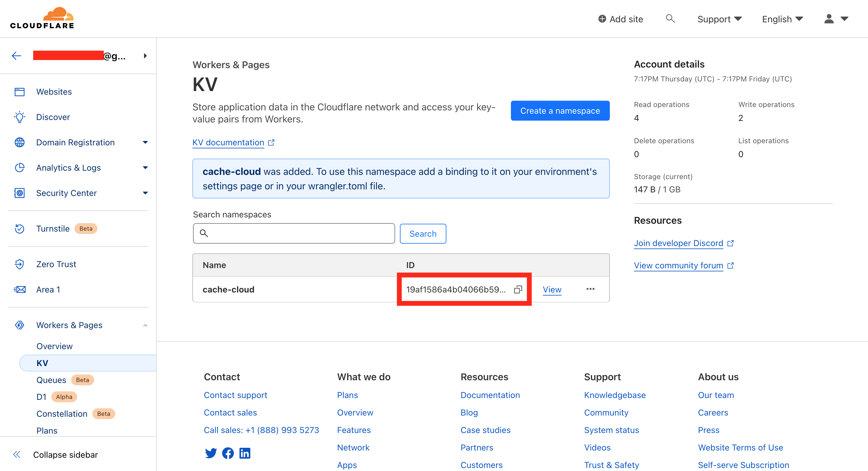Expand the Analytics & Logs arrow

(x=145, y=167)
